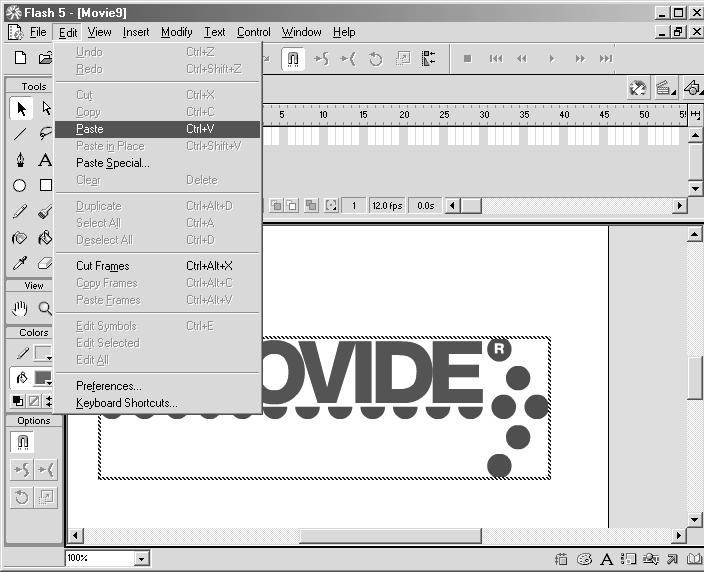This screenshot has width=704, height=572.
Task: Click Swap Colors button
Action: (x=48, y=400)
